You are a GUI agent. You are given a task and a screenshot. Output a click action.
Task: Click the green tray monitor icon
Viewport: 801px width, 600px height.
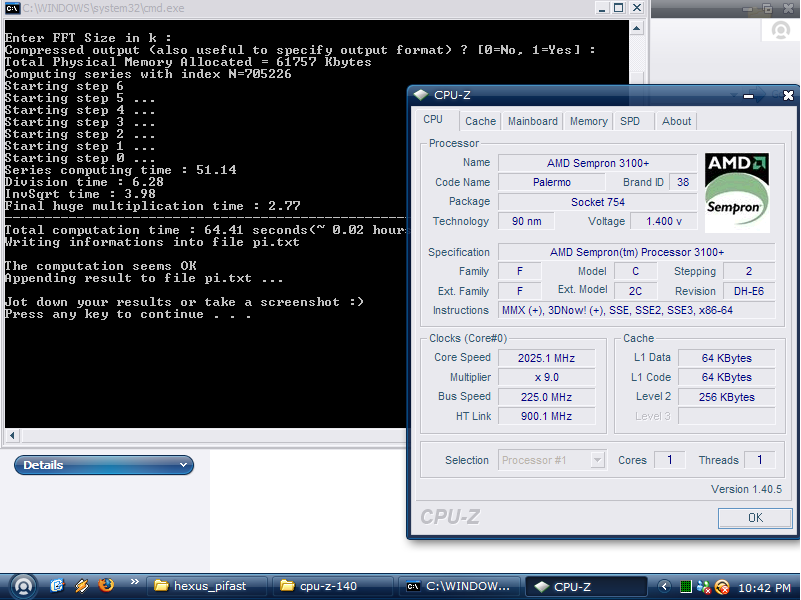686,587
